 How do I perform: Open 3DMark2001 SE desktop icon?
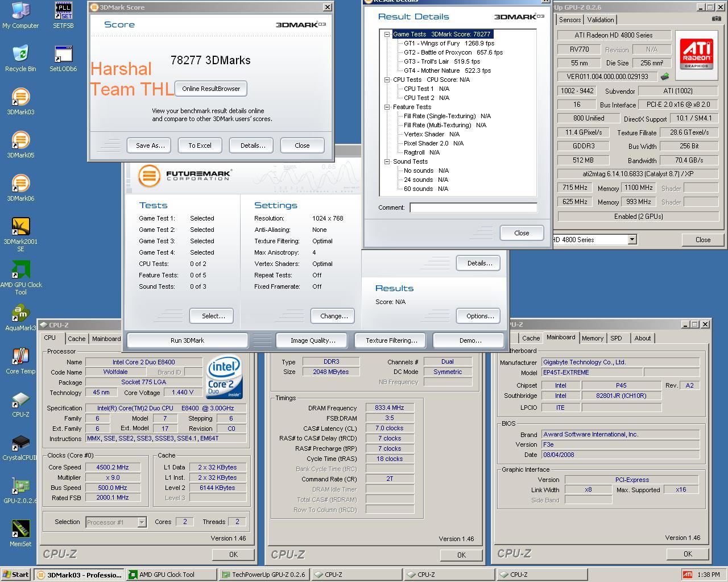click(20, 235)
